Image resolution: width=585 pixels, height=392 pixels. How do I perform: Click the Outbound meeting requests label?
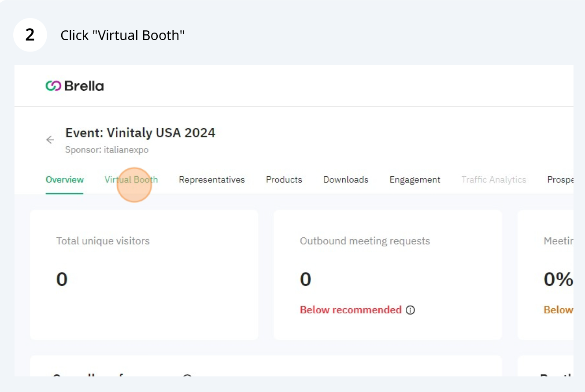pos(365,241)
